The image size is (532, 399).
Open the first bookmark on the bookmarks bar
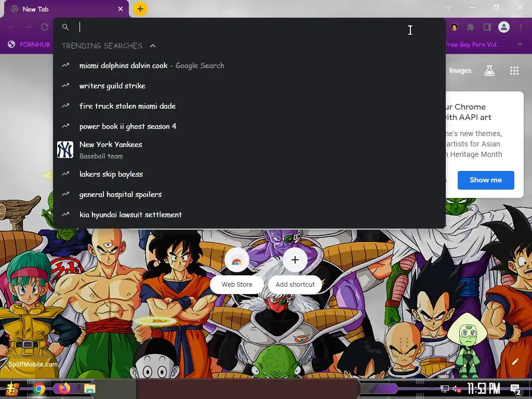[x=29, y=45]
